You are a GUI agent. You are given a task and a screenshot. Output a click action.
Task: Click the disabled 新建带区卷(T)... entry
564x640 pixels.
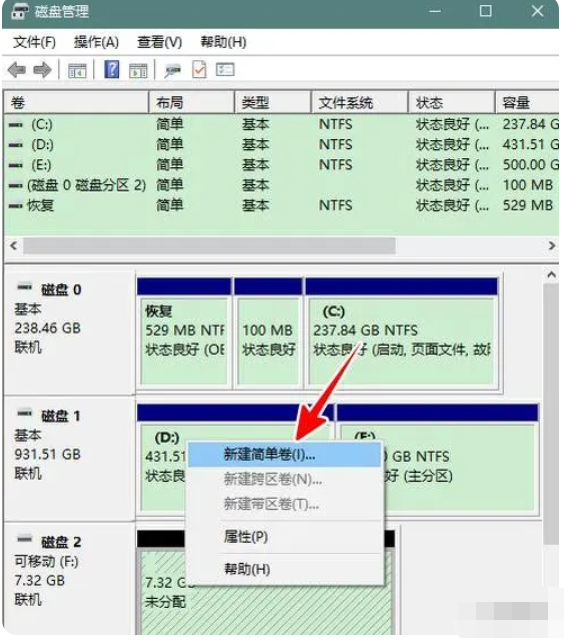[x=284, y=504]
